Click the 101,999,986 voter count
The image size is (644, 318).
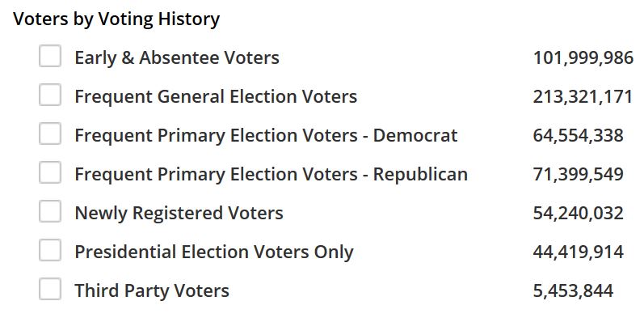click(583, 58)
